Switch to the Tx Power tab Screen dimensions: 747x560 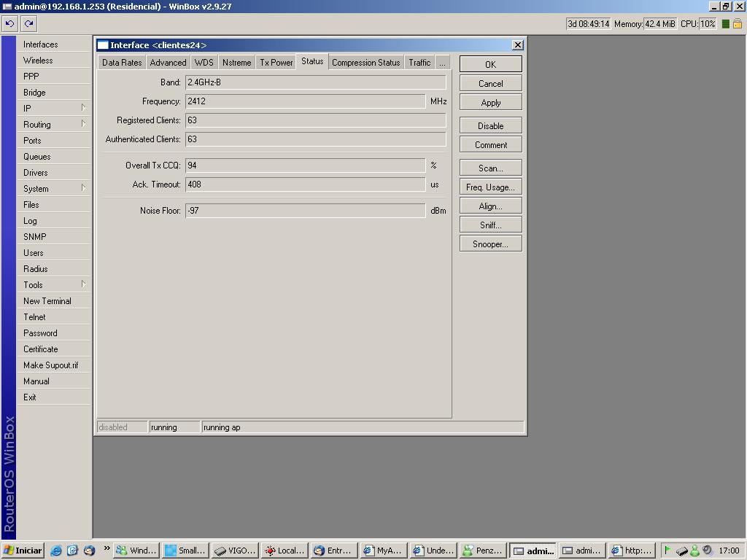276,63
